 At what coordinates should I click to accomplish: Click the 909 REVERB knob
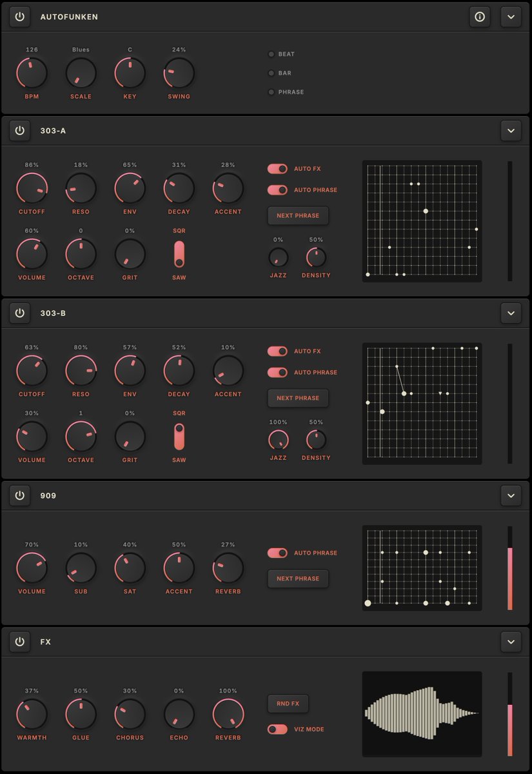(228, 568)
